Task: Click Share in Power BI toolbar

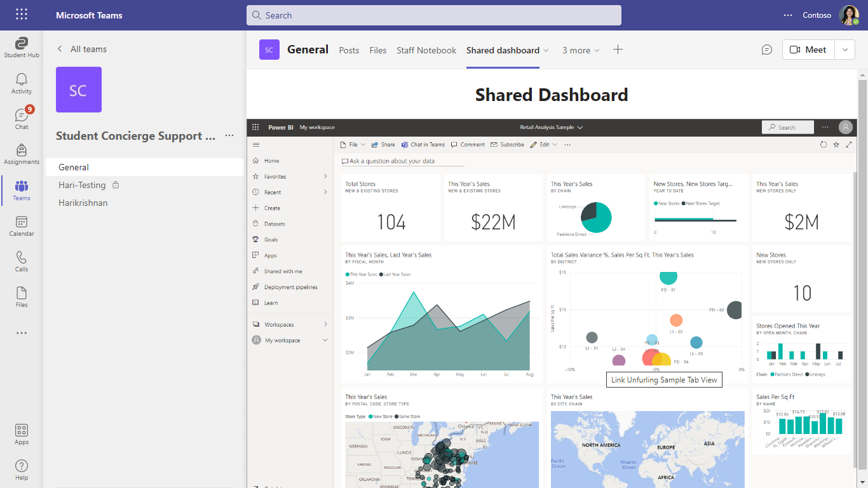Action: coord(383,145)
